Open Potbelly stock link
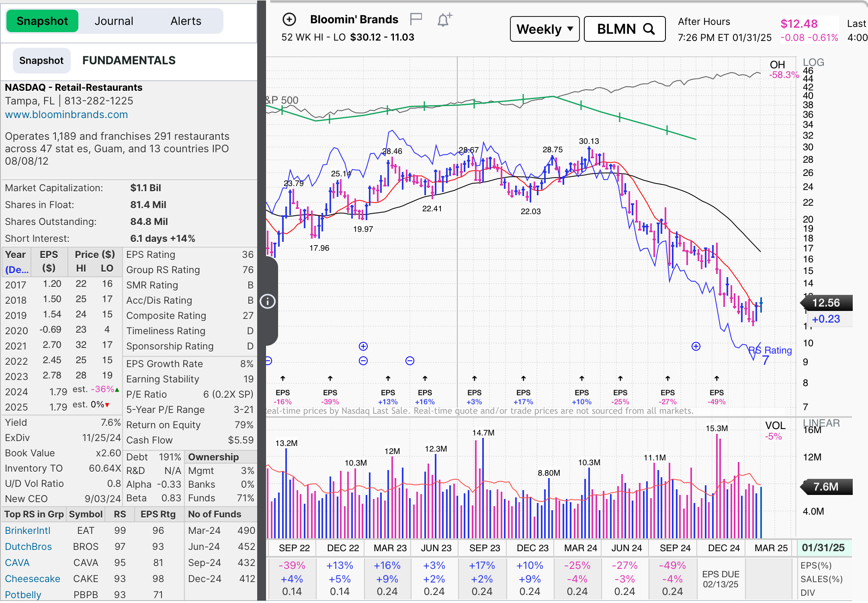 [23, 595]
